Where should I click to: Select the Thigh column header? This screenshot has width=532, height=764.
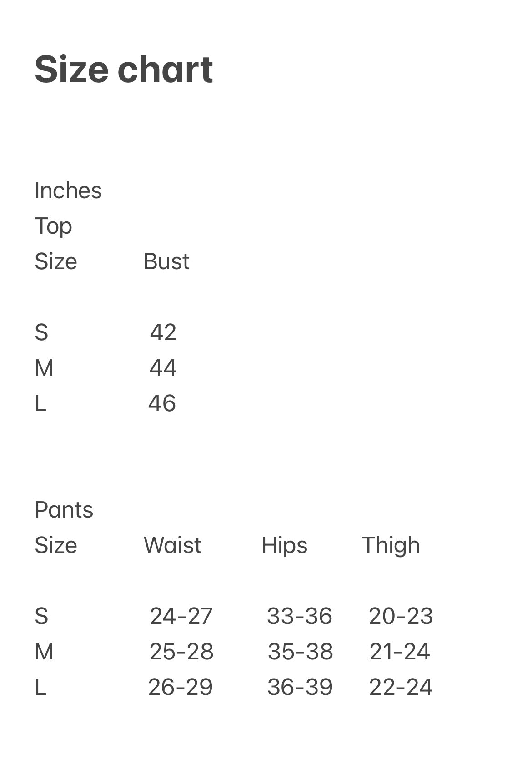[x=391, y=545]
